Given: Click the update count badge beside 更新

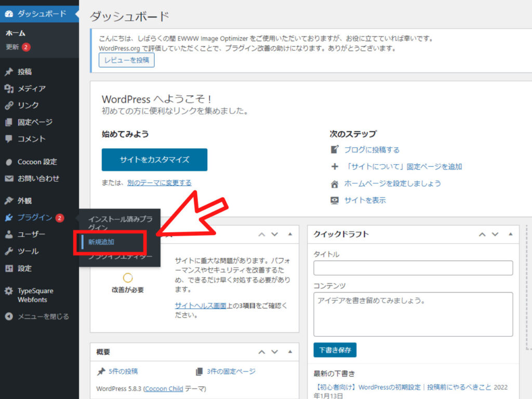Looking at the screenshot, I should point(26,47).
